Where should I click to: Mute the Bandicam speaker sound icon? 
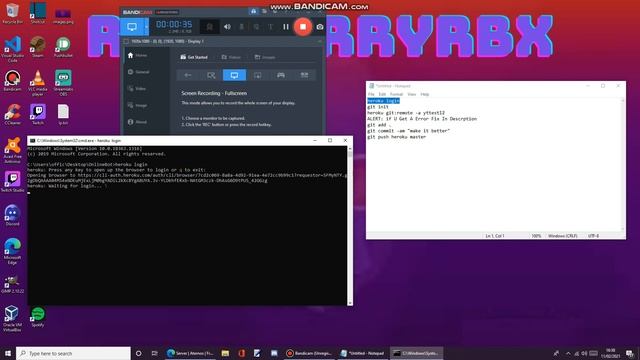pyautogui.click(x=227, y=27)
